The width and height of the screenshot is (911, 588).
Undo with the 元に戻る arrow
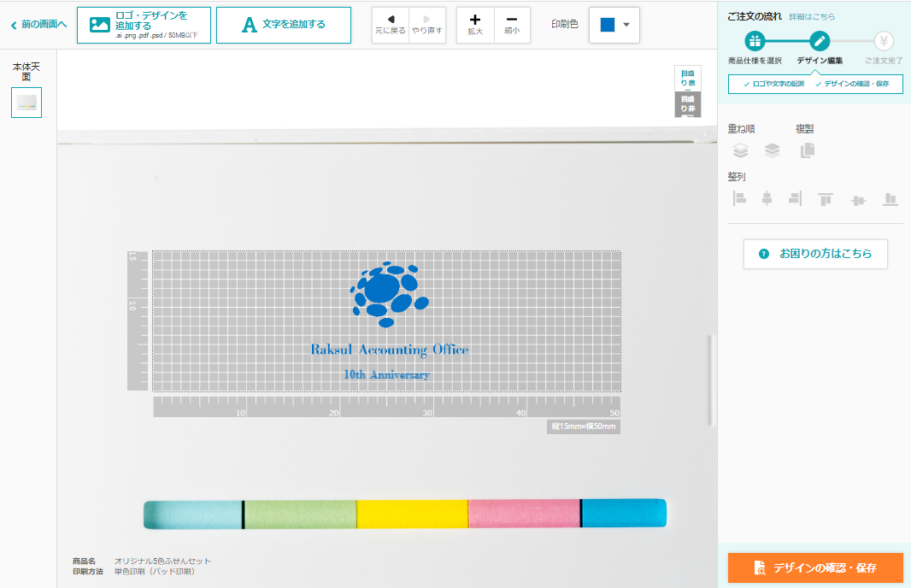coord(391,25)
